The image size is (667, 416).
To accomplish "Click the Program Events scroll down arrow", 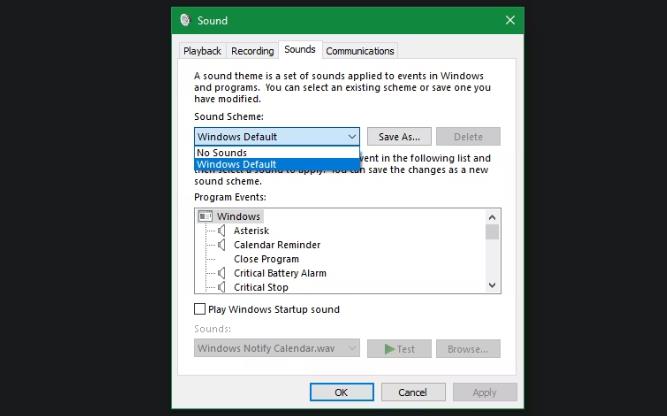I will tap(492, 285).
